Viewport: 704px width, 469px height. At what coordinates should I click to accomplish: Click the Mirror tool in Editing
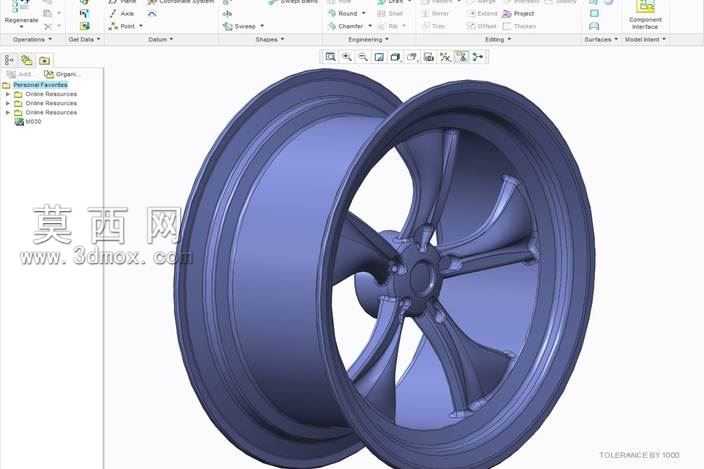pos(435,14)
